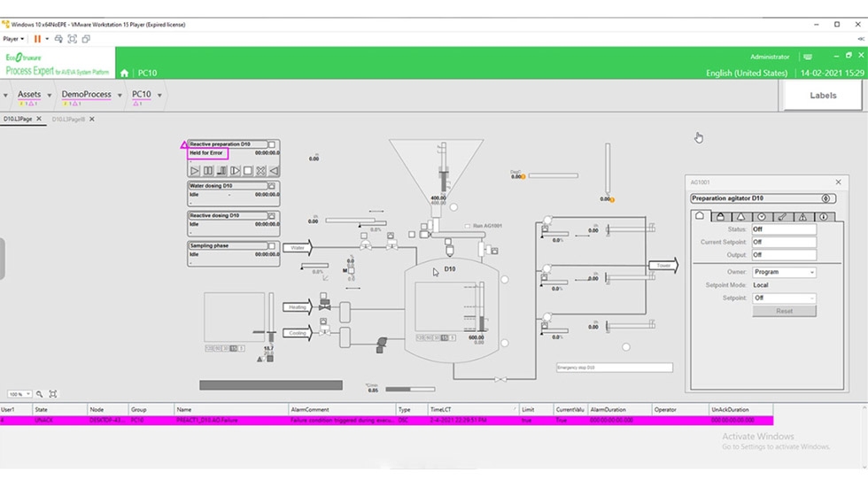This screenshot has height=496, width=868.
Task: Click the Labels button
Action: tap(822, 96)
